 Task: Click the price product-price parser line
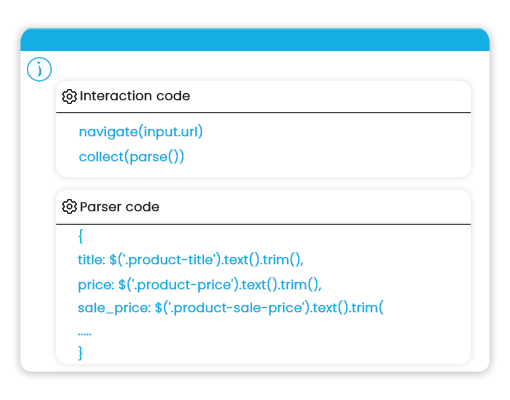200,285
